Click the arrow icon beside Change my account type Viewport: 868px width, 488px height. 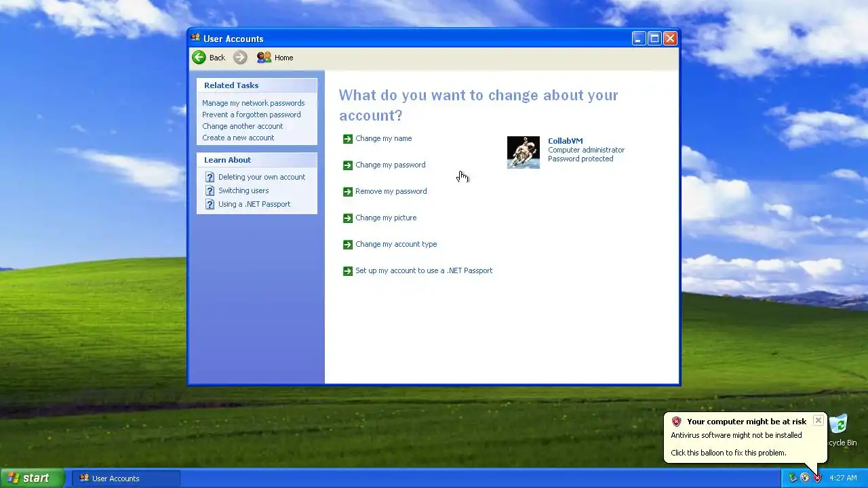point(348,245)
